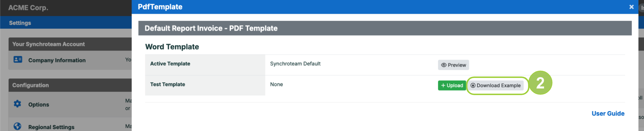The width and height of the screenshot is (644, 131).
Task: Click the Test Template row label
Action: [x=168, y=84]
